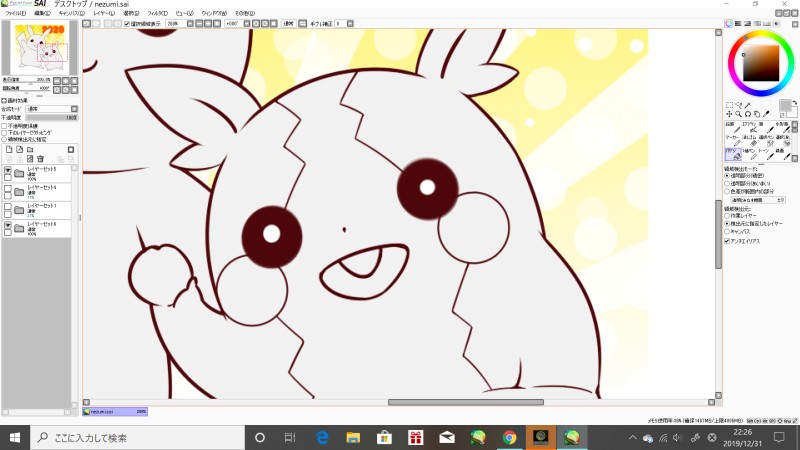Click the undo arrow in toolbar
Screen dimensions: 800x450
[86, 23]
